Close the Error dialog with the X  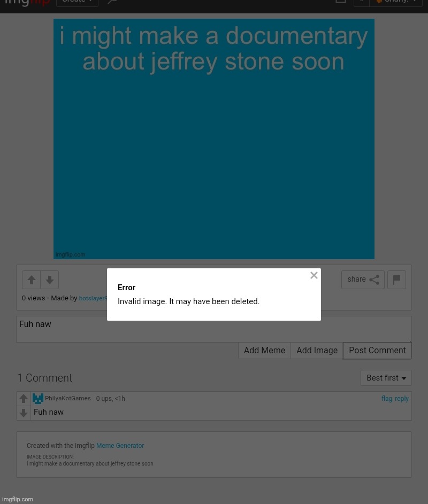[x=314, y=275]
